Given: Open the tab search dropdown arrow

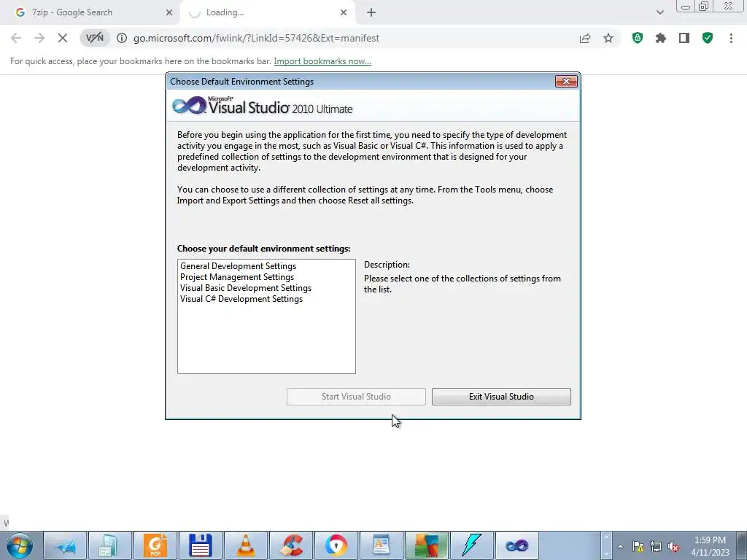Looking at the screenshot, I should 659,12.
